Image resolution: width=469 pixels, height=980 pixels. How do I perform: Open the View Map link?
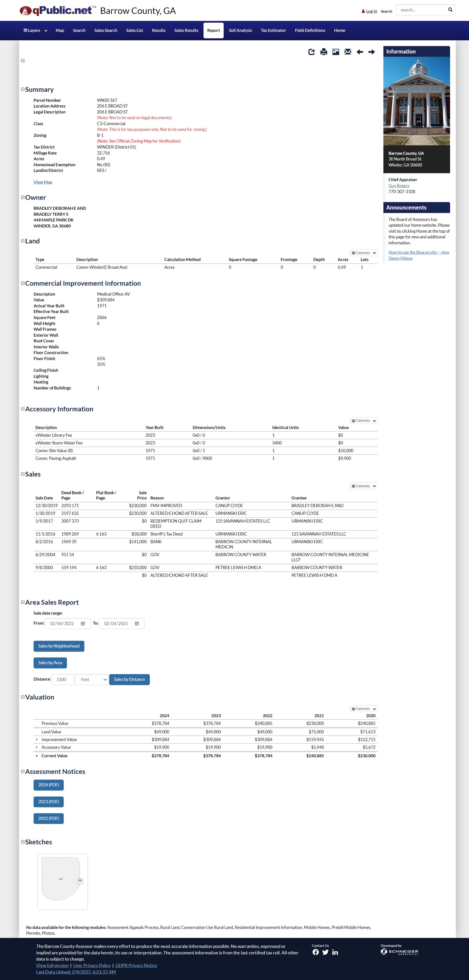42,182
